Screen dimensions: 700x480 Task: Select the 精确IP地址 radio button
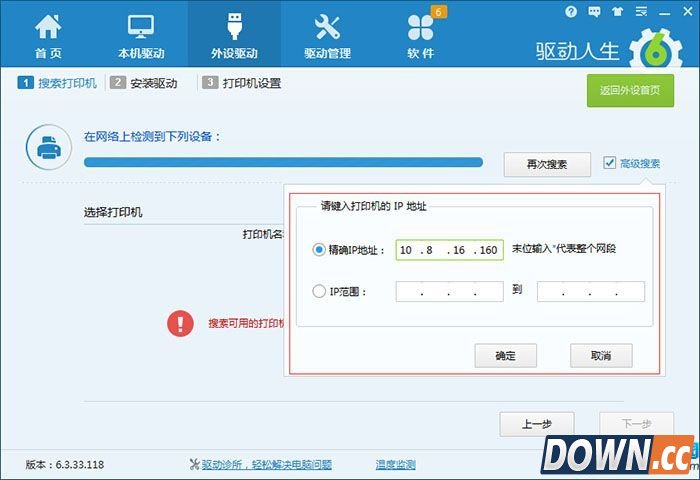tap(319, 250)
